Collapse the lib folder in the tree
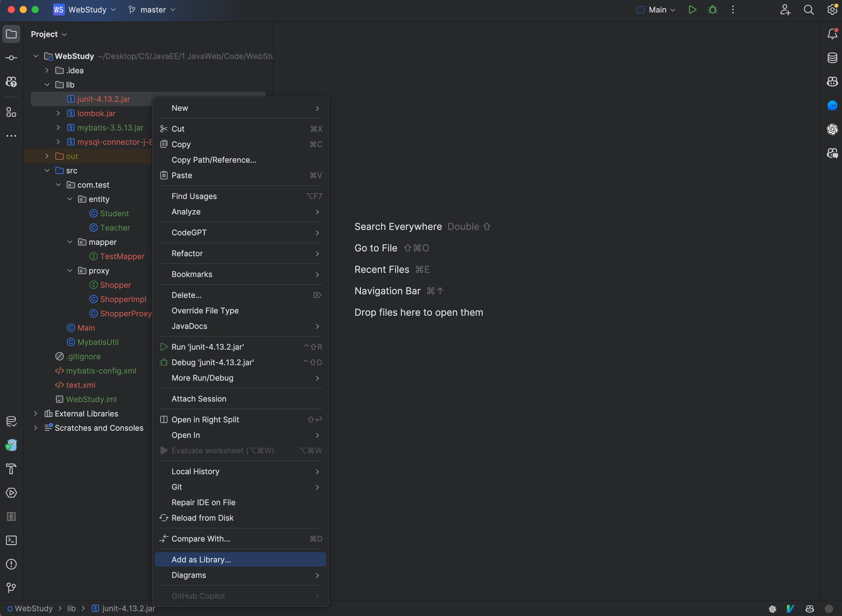This screenshot has width=842, height=616. (x=47, y=85)
